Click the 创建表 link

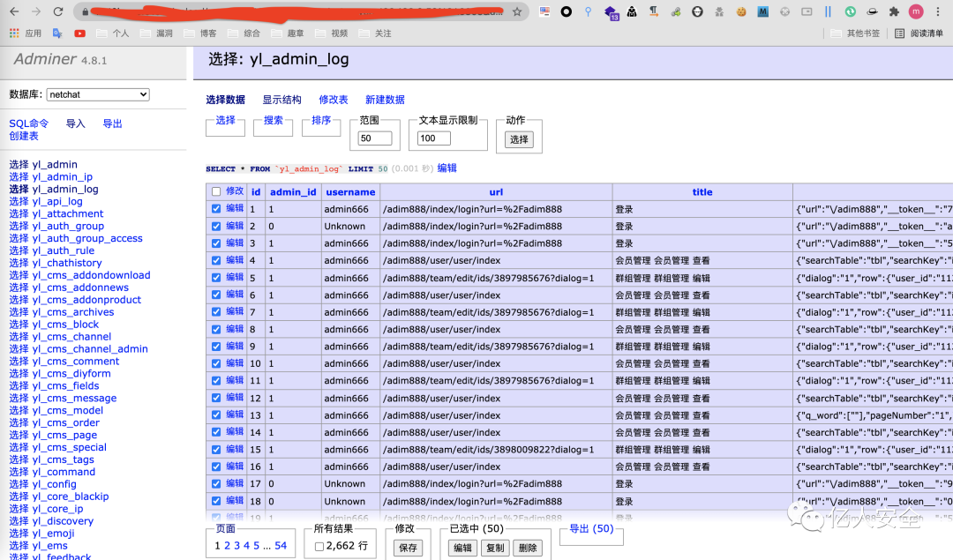[x=24, y=136]
